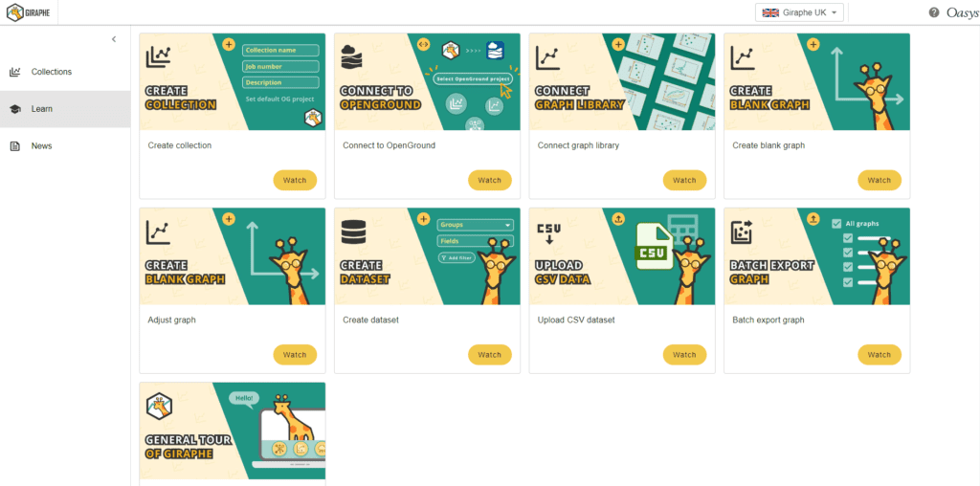This screenshot has width=980, height=486.
Task: Click 'Set default OG project' text in thumbnail
Action: [280, 99]
